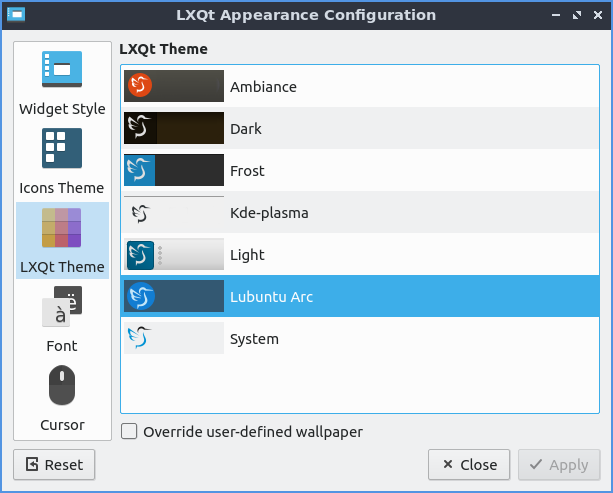Select the Light theme label

[x=247, y=255]
